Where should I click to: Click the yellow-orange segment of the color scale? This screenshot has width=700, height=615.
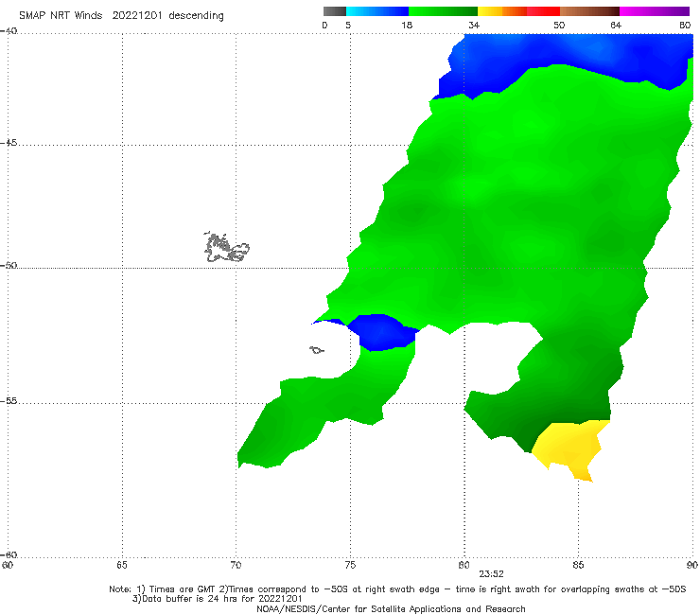pyautogui.click(x=502, y=11)
